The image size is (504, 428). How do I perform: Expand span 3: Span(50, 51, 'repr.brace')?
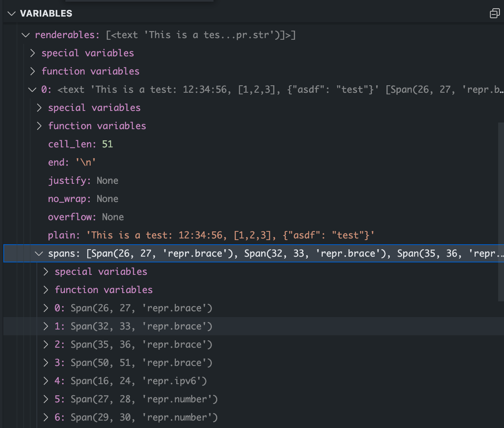point(46,363)
